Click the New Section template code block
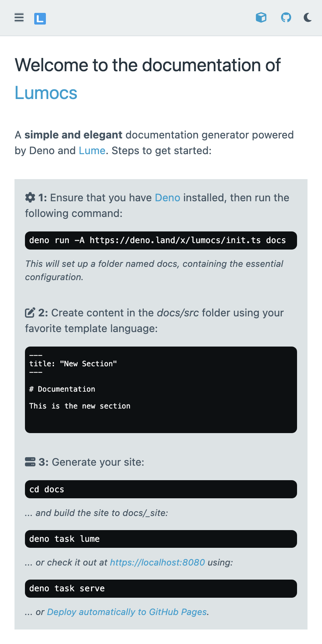This screenshot has width=322, height=644. point(161,390)
